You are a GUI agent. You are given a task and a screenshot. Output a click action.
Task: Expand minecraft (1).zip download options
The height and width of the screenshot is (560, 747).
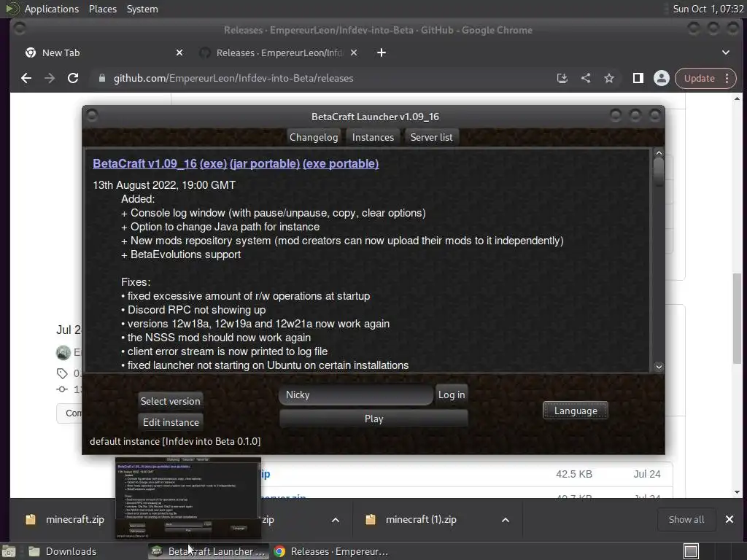tap(506, 519)
